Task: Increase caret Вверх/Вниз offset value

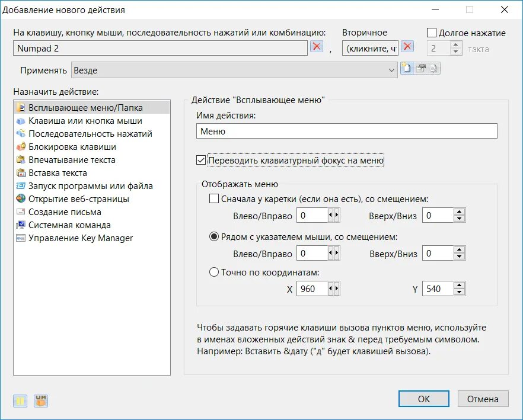Action: [460, 212]
